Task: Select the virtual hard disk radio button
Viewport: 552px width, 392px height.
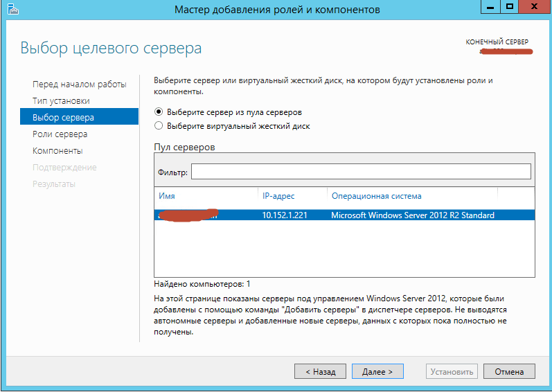Action: tap(159, 125)
